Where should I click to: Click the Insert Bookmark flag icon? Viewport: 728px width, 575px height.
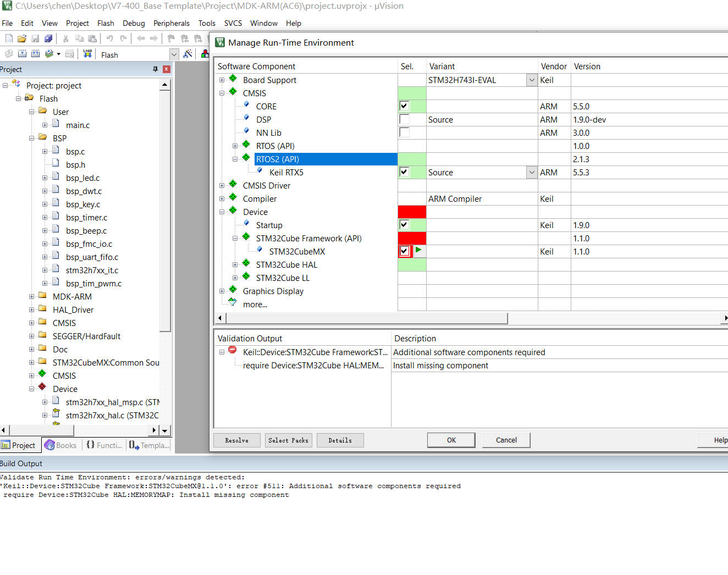coord(171,38)
